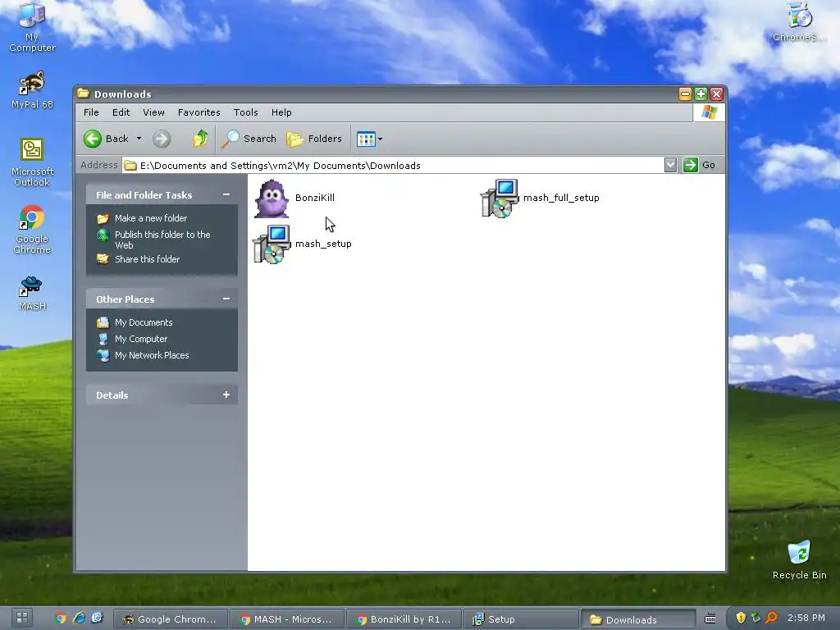Click the Downloads taskbar button
840x630 pixels.
pos(638,619)
